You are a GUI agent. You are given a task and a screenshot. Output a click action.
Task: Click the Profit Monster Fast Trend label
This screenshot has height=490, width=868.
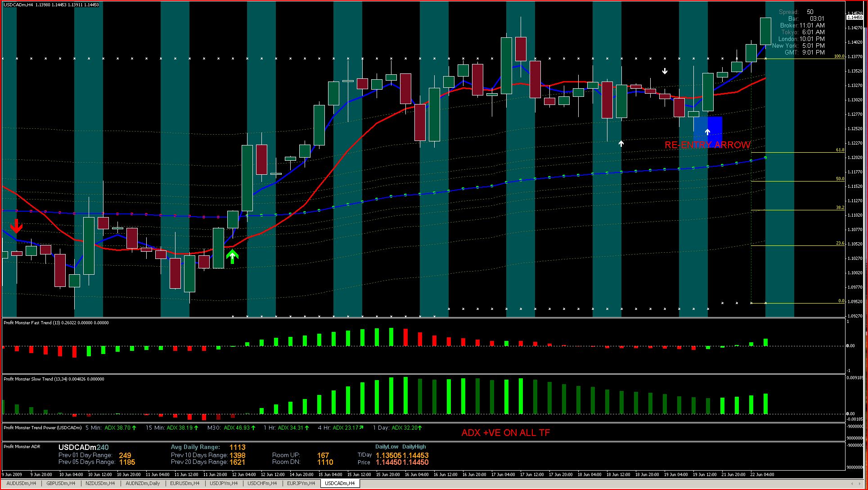tap(56, 323)
